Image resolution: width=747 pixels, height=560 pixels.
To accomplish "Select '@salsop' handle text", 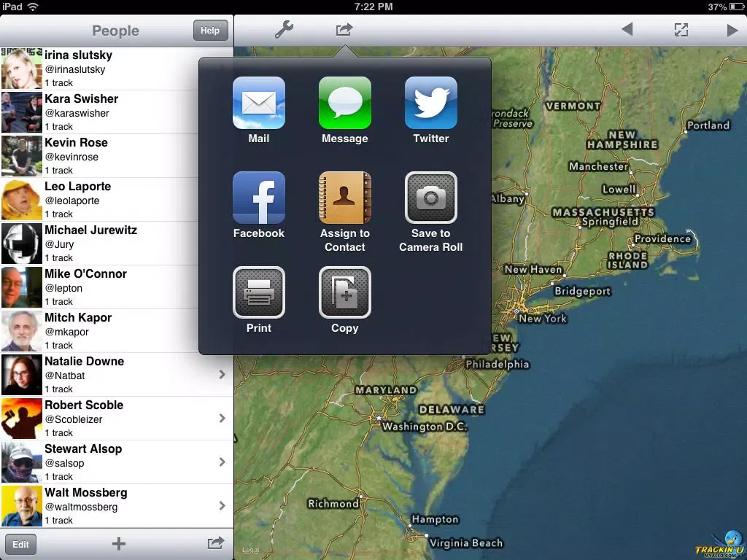I will [x=64, y=463].
